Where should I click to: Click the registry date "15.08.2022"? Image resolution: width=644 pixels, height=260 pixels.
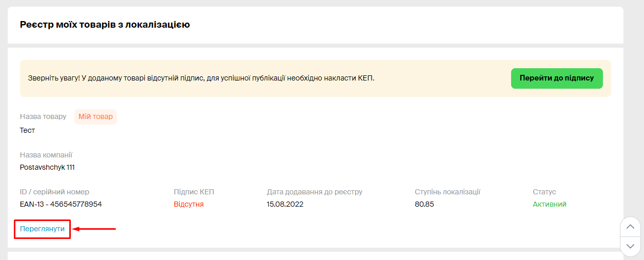click(285, 204)
